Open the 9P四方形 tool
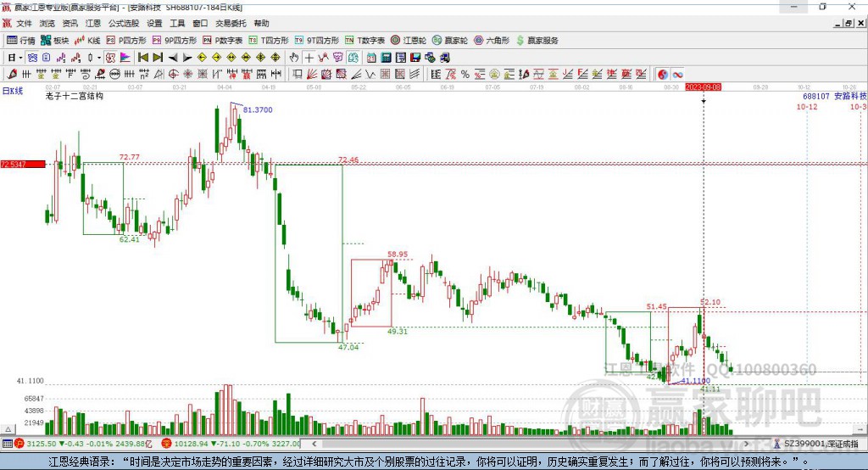Screen dimensions: 868x470 click(175, 41)
